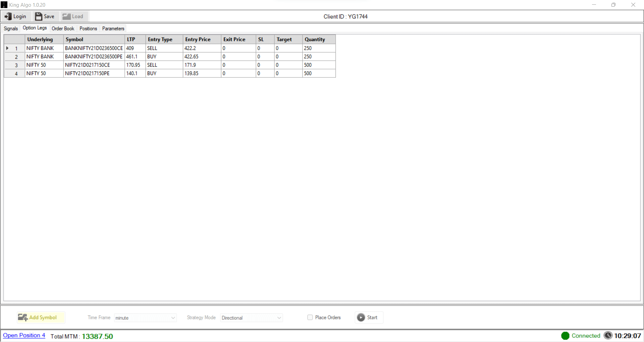Select the BANKNIFTY21D0236500CE symbol cell
Screen dimensions: 644x342
click(x=94, y=48)
